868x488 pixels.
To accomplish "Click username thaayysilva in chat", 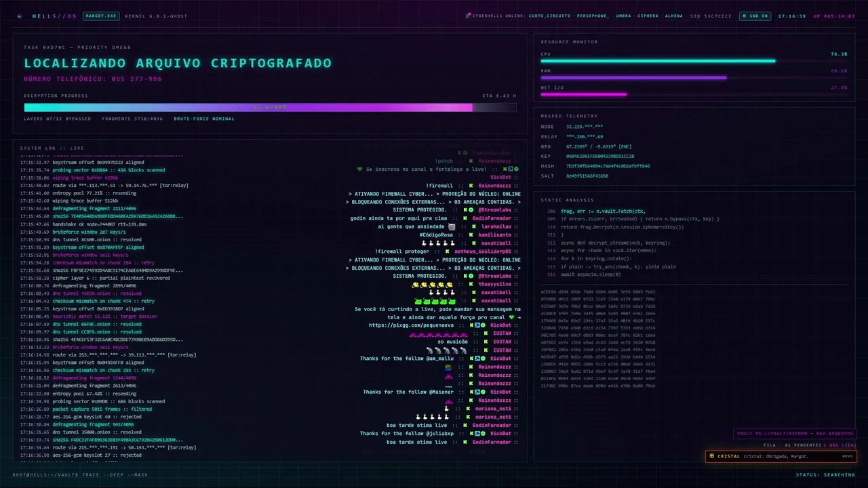I will (495, 285).
